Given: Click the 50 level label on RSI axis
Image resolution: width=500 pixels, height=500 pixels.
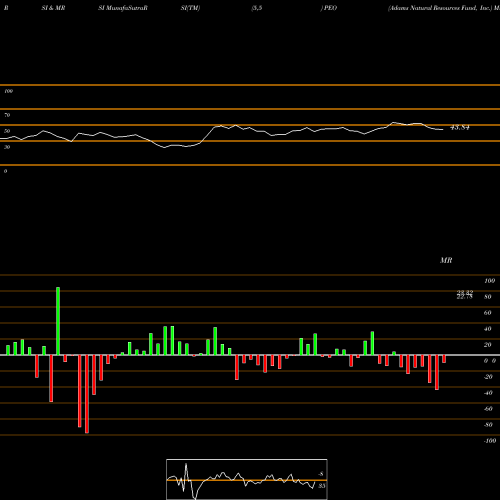Looking at the screenshot, I should coord(7,131).
